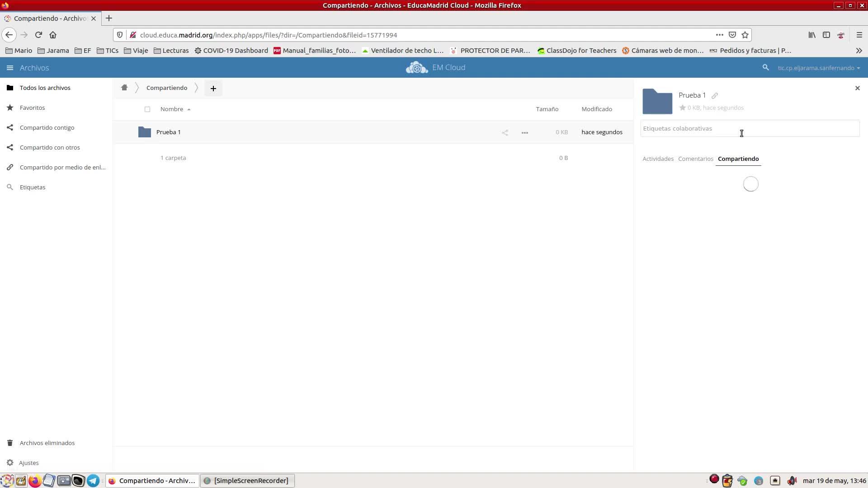Toggle the select-all files checkbox
Image resolution: width=868 pixels, height=488 pixels.
click(x=147, y=109)
